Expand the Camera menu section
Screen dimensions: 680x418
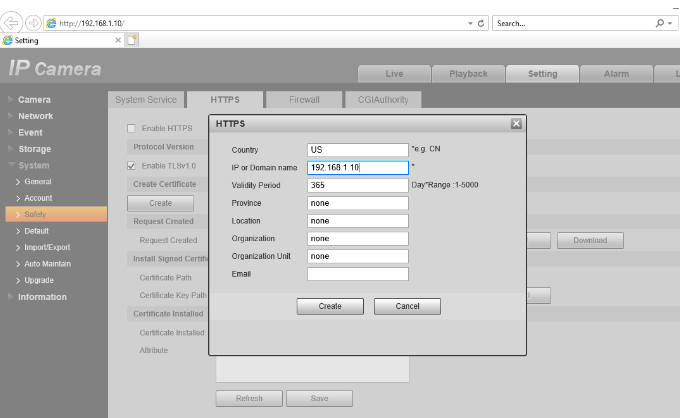34,100
